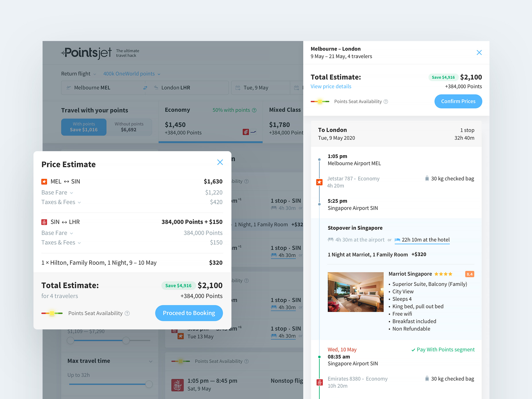Collapse the Max travel time filter

[x=151, y=361]
